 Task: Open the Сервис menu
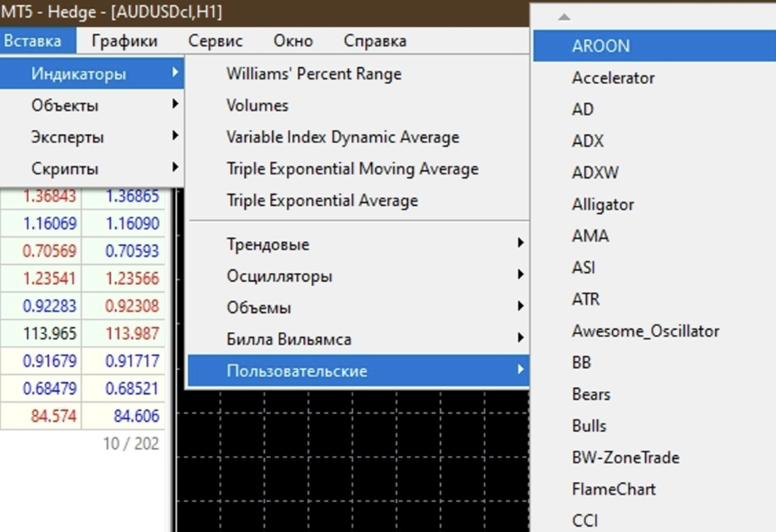(x=215, y=41)
